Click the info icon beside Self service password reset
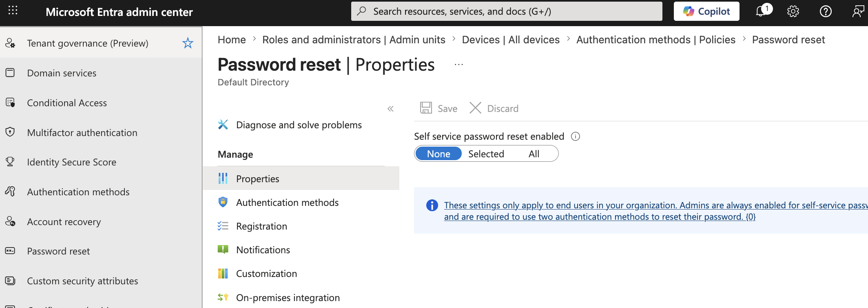Screen dimensions: 868x308 (x=575, y=136)
